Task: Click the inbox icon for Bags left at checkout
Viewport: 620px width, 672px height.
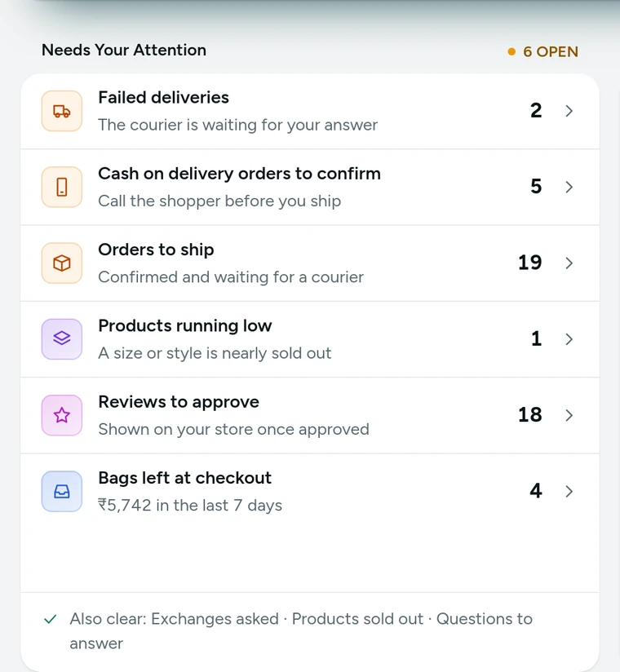Action: point(62,491)
